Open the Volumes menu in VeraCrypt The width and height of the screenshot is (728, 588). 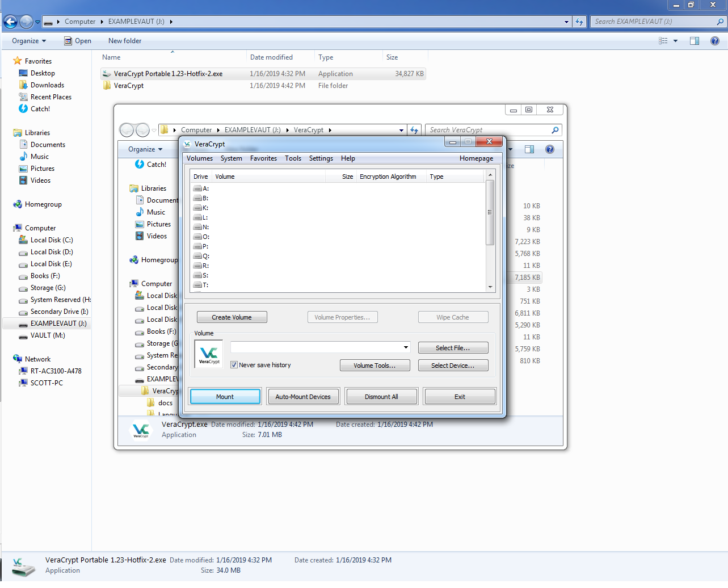[200, 158]
